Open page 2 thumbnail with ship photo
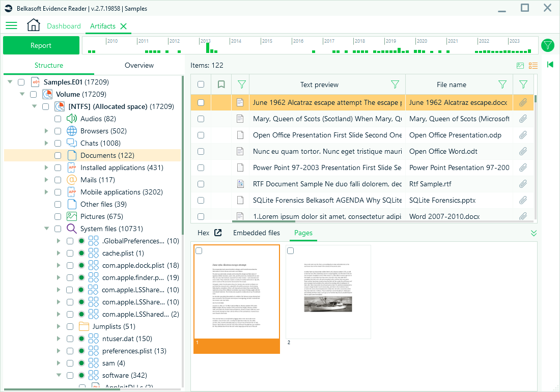 (x=328, y=292)
